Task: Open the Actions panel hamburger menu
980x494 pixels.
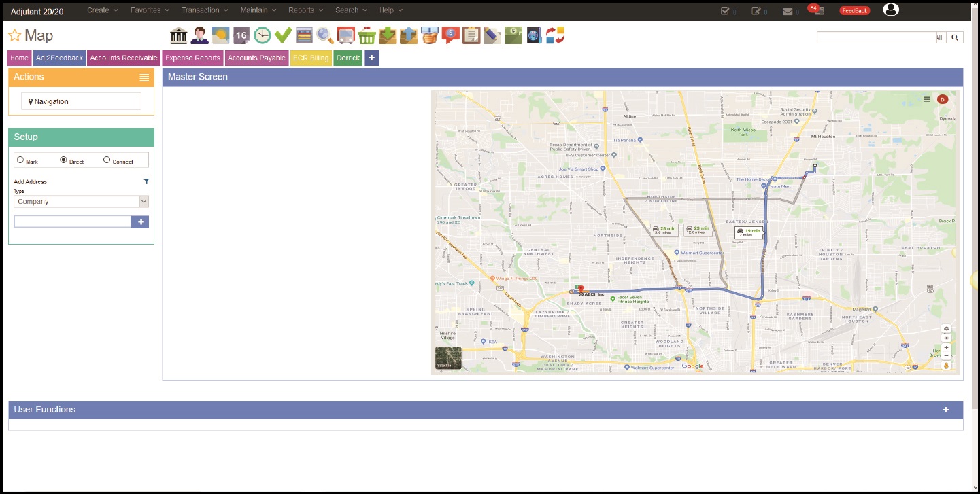Action: pyautogui.click(x=144, y=77)
